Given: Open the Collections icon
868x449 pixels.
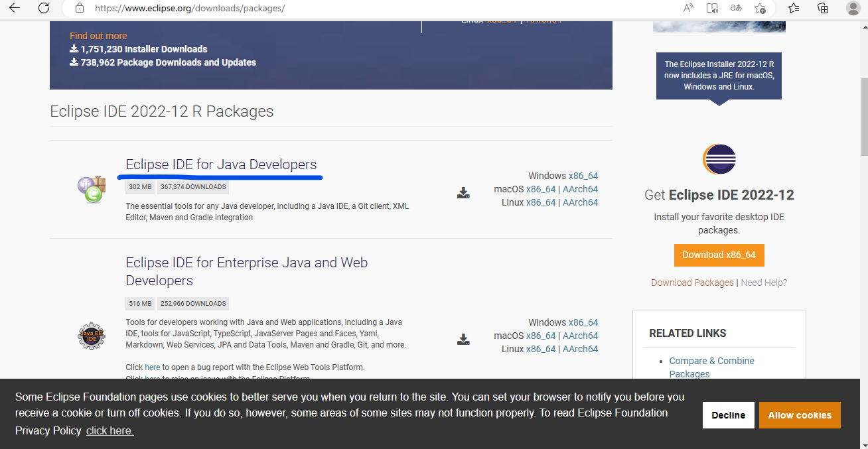Looking at the screenshot, I should pyautogui.click(x=823, y=8).
